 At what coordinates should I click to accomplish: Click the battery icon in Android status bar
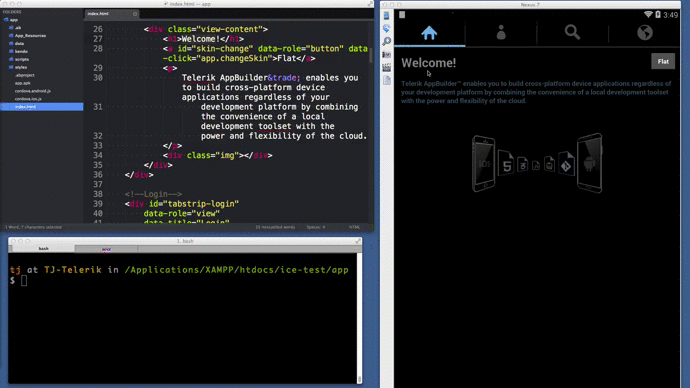657,15
